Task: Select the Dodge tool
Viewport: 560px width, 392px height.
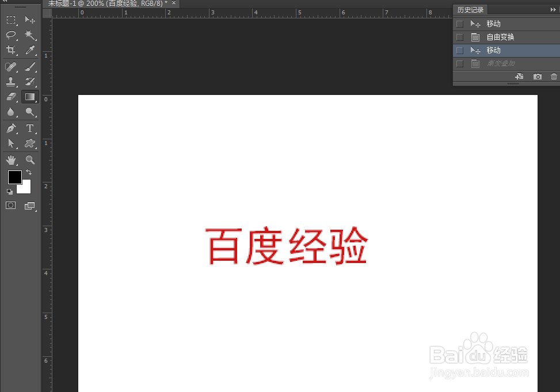Action: (x=30, y=112)
